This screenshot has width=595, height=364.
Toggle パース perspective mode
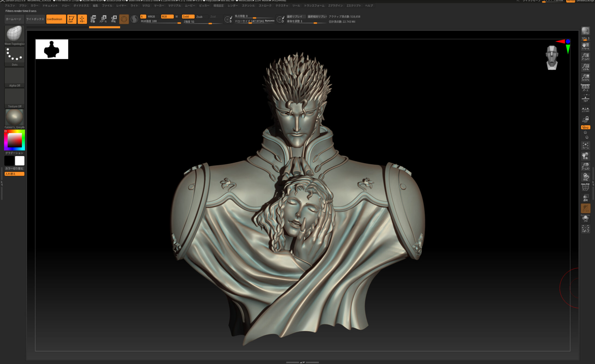point(585,88)
